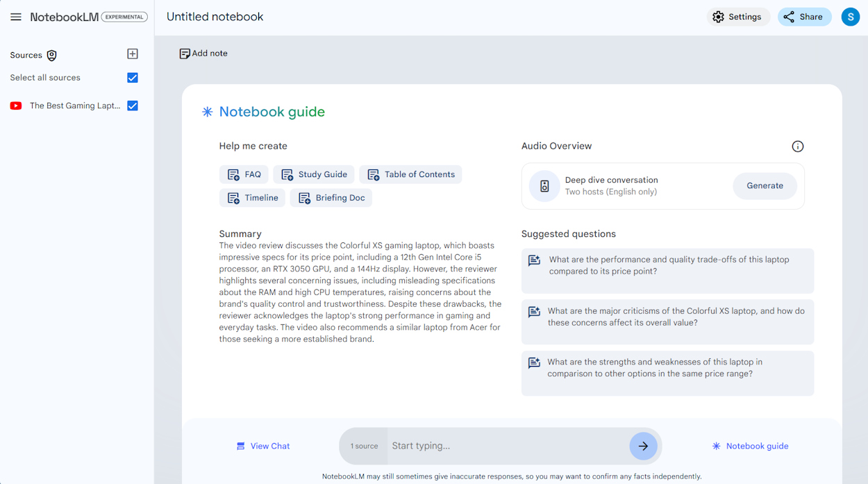Click the YouTube icon of the source
This screenshot has height=484, width=868.
(x=16, y=106)
